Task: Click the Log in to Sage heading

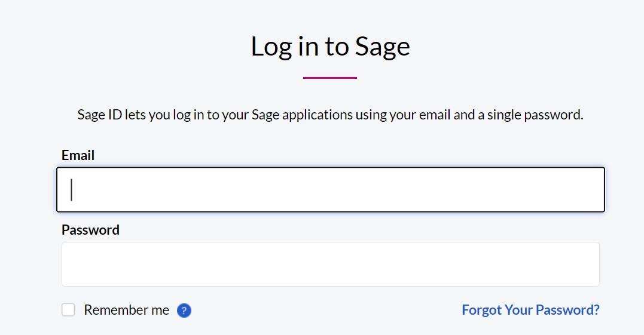Action: click(x=330, y=47)
